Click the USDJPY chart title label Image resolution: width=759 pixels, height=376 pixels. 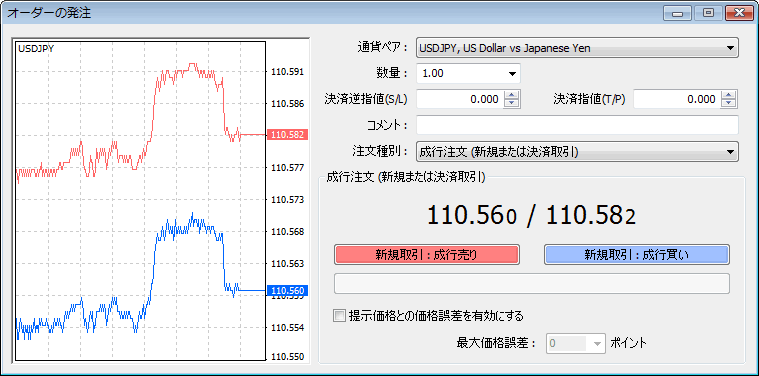point(36,48)
